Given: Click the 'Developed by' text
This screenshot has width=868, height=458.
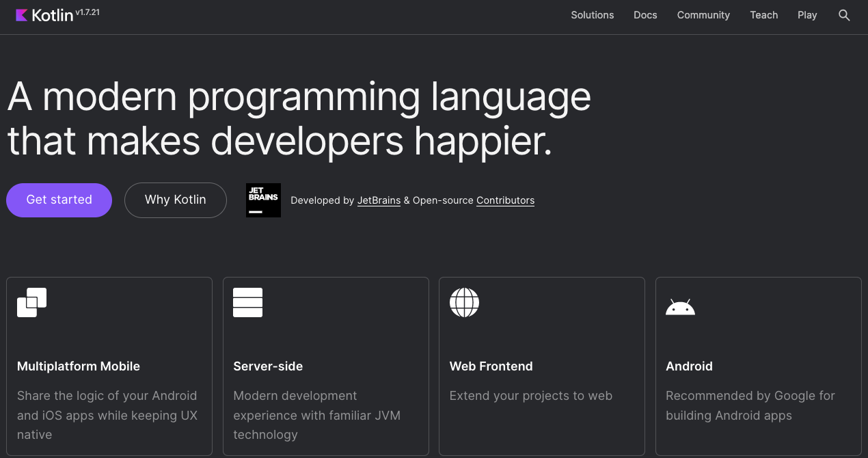Looking at the screenshot, I should click(323, 200).
